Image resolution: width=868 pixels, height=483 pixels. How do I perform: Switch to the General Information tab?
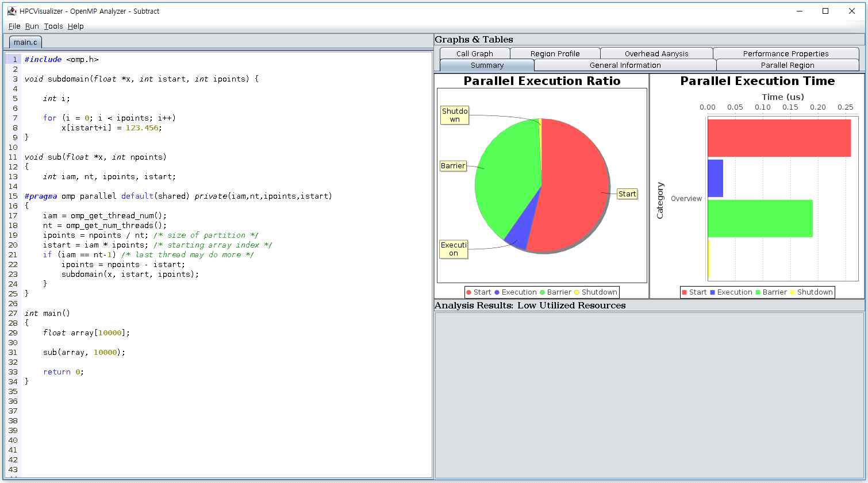coord(625,65)
